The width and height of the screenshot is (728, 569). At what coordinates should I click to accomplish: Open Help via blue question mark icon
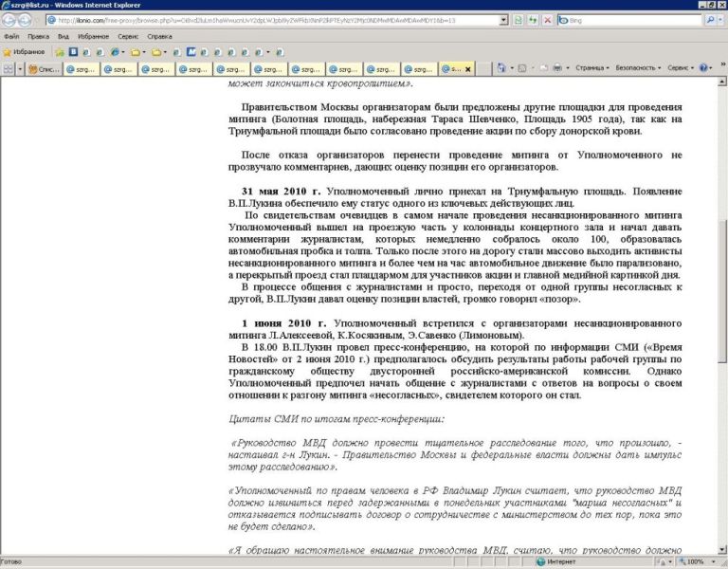(x=703, y=68)
